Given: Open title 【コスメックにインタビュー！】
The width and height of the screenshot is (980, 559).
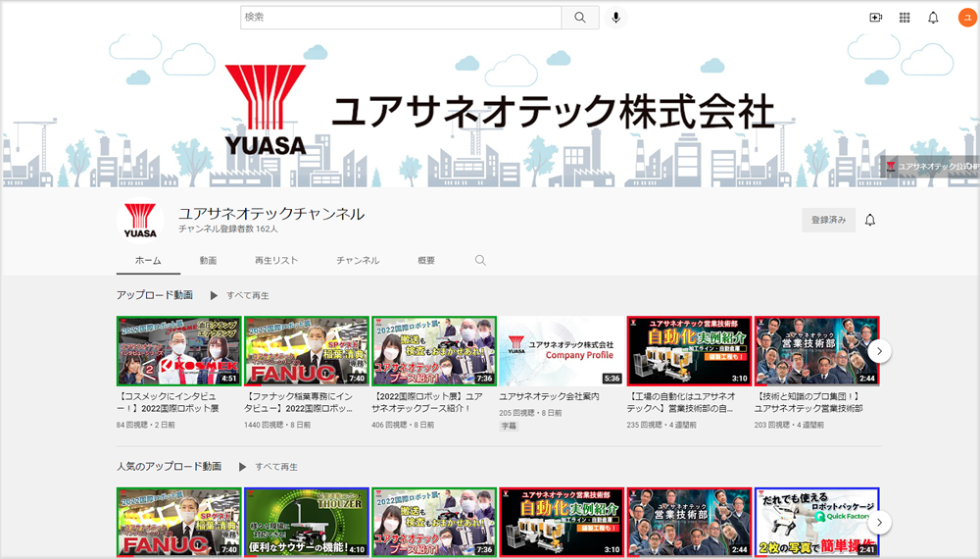Looking at the screenshot, I should click(x=169, y=402).
